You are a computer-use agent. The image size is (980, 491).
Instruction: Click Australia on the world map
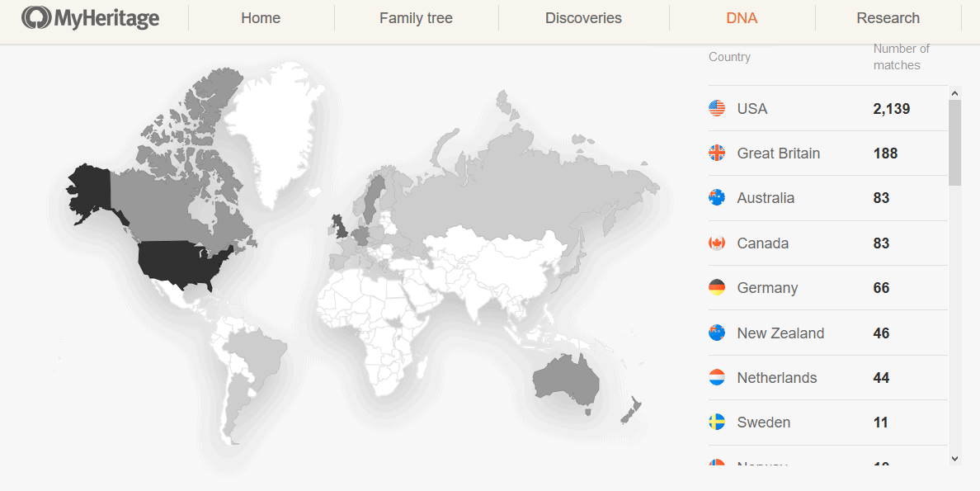click(x=566, y=383)
